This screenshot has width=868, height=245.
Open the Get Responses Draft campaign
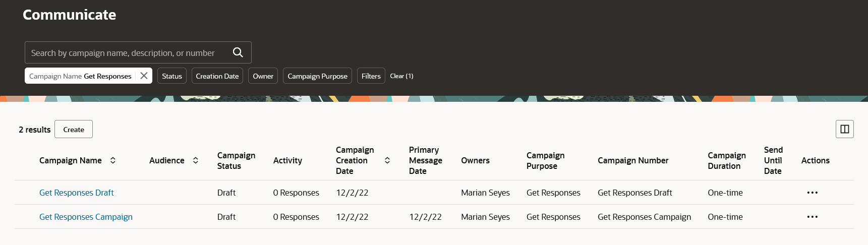click(77, 193)
